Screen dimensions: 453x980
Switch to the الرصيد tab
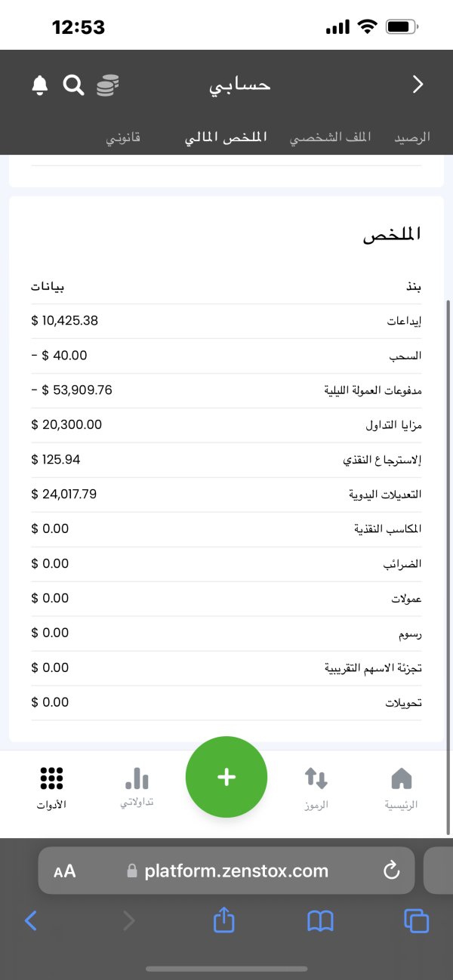412,138
